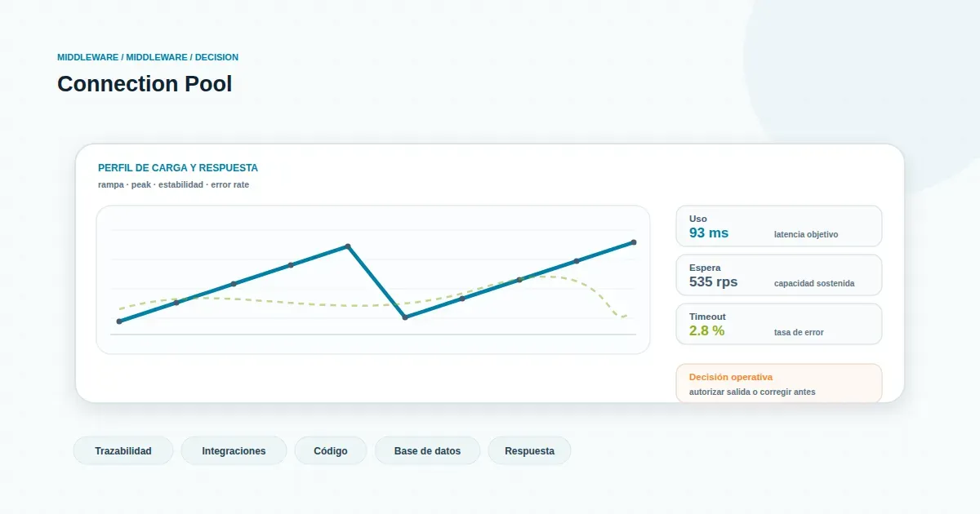Click the Connection Pool page title
The height and width of the screenshot is (514, 980).
click(145, 84)
